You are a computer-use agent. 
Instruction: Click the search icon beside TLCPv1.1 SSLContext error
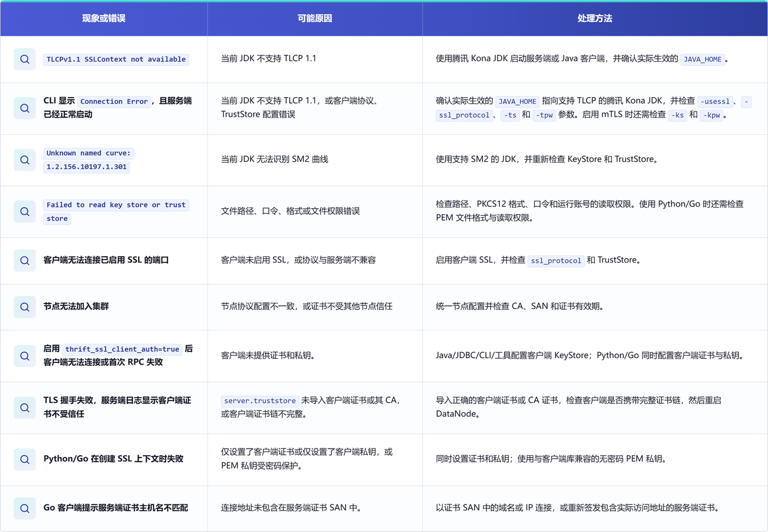[x=25, y=59]
